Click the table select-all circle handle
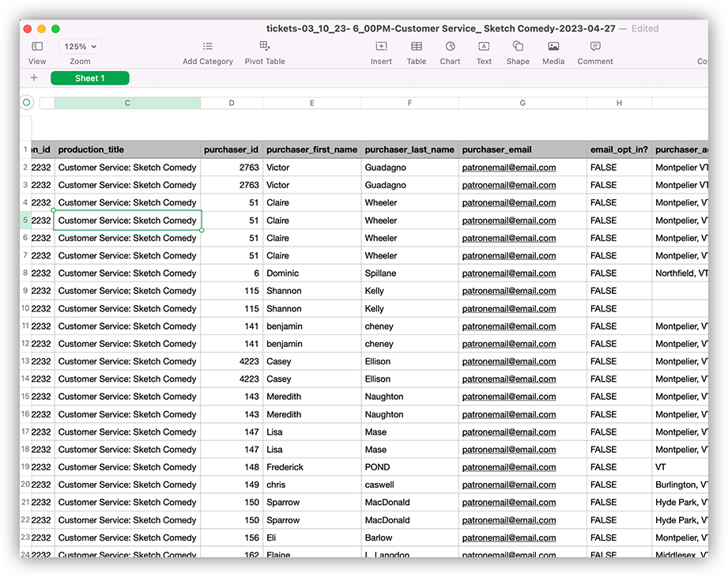 click(x=27, y=103)
